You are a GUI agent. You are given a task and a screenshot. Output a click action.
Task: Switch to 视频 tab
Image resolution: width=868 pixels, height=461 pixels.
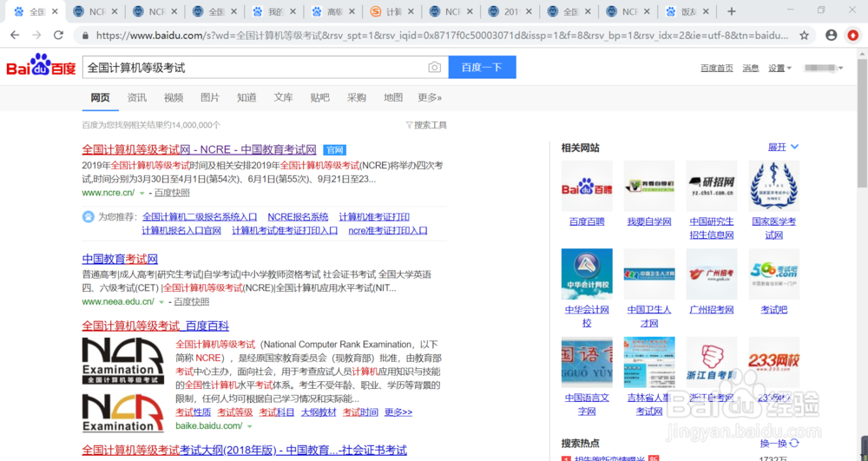[x=174, y=97]
